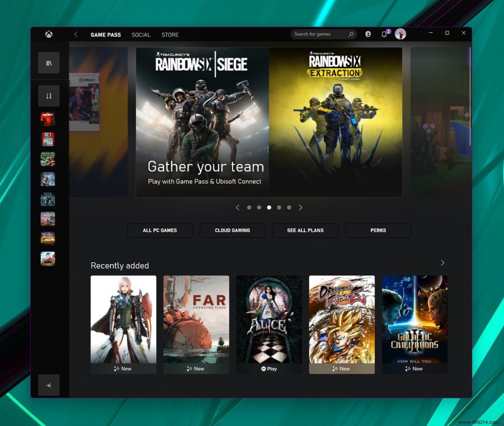Click the Play icon on Alice Madness Returns
Image resolution: width=504 pixels, height=426 pixels.
269,369
